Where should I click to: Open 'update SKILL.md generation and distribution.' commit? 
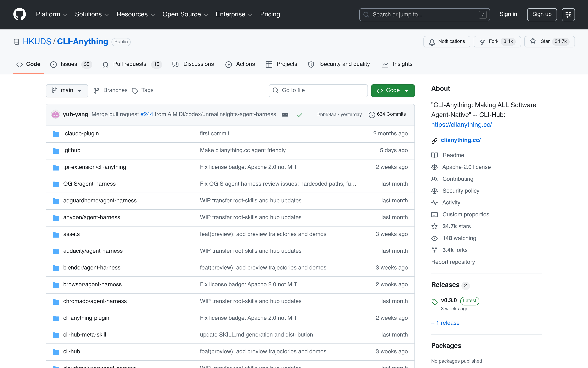click(x=257, y=335)
